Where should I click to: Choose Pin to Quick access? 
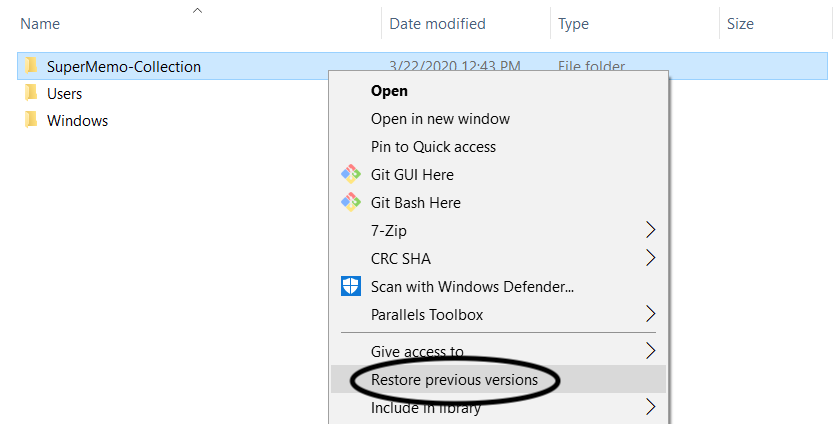pos(433,147)
